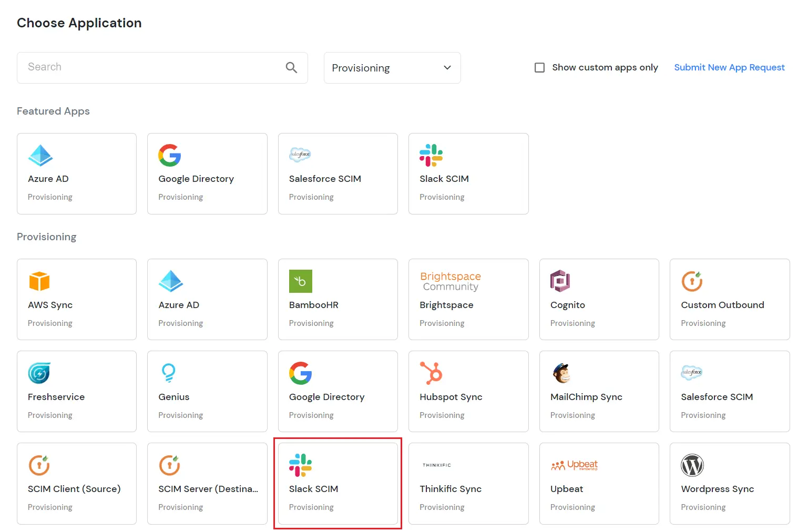The width and height of the screenshot is (808, 532).
Task: Select the Cognito app name
Action: tap(568, 305)
